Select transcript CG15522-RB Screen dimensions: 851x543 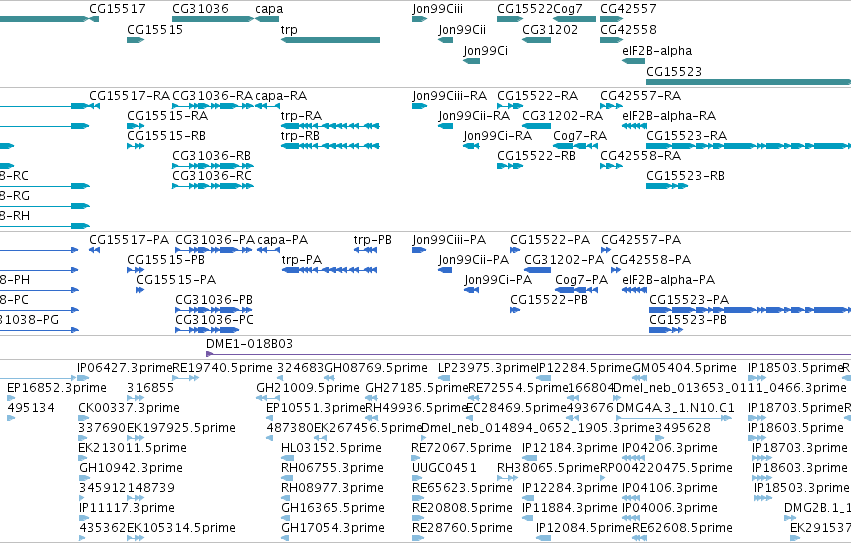510,166
